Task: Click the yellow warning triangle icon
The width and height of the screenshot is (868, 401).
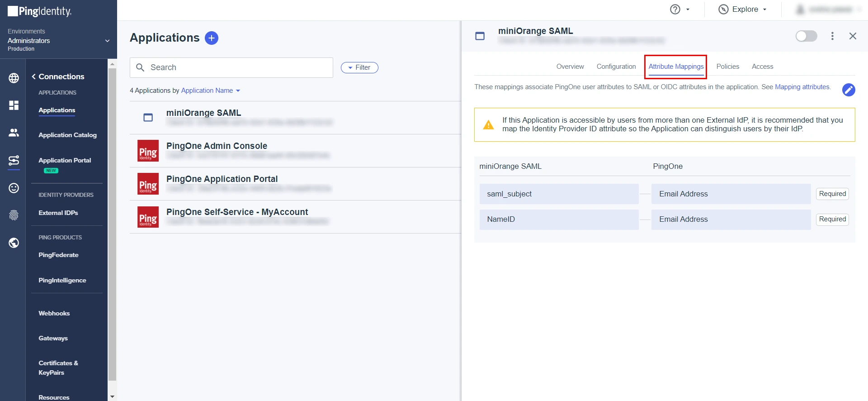Action: pos(489,125)
